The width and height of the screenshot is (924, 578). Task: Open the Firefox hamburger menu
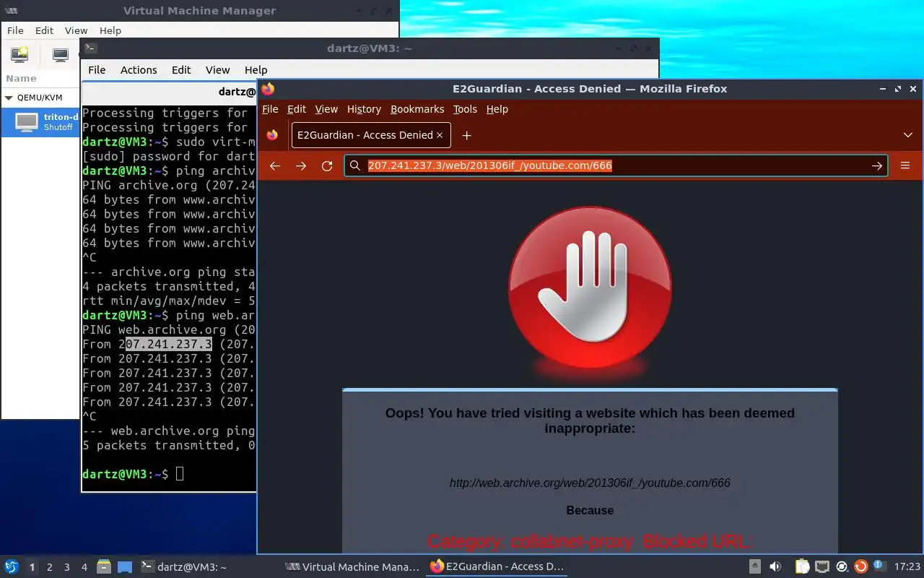point(905,165)
